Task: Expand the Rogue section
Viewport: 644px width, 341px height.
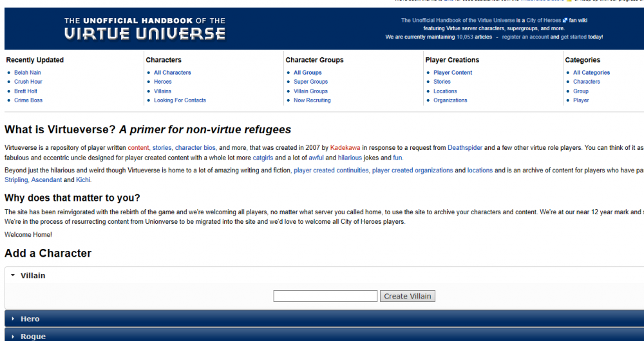Action: 33,336
